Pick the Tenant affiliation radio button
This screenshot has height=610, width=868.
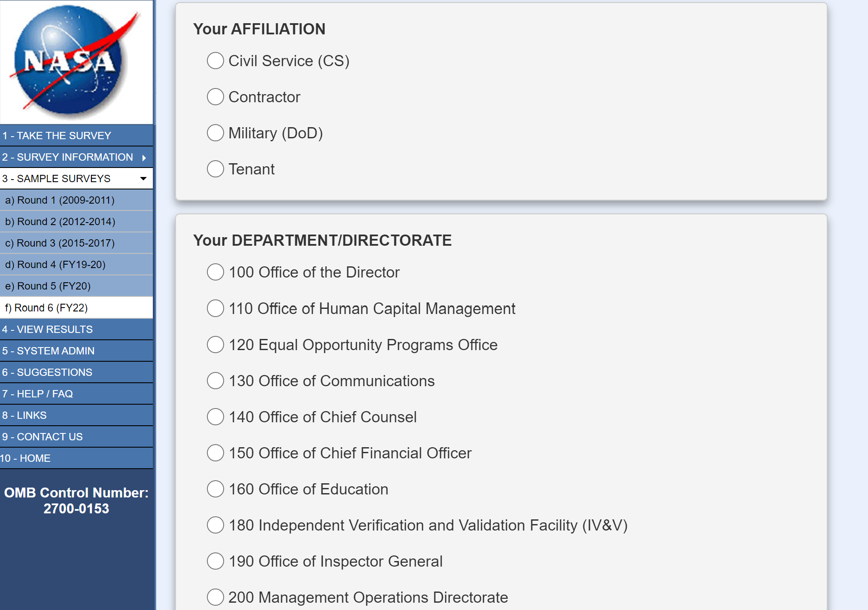point(215,169)
